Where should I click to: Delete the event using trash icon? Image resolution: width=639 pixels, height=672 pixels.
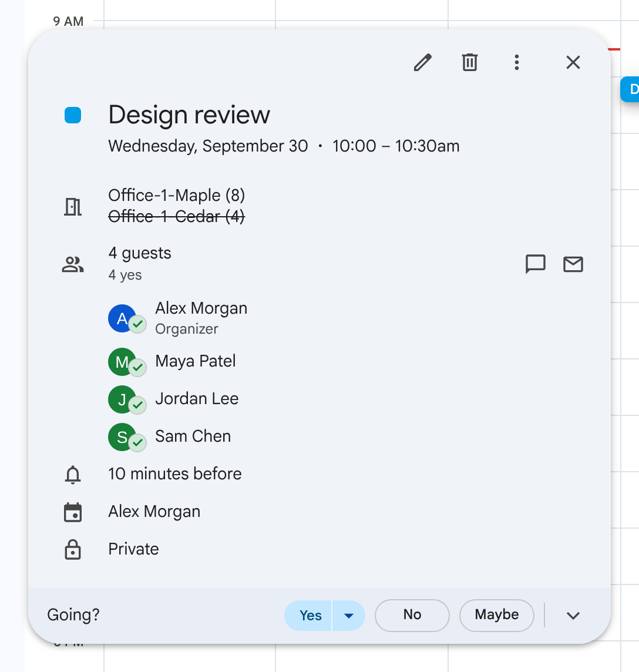point(470,63)
